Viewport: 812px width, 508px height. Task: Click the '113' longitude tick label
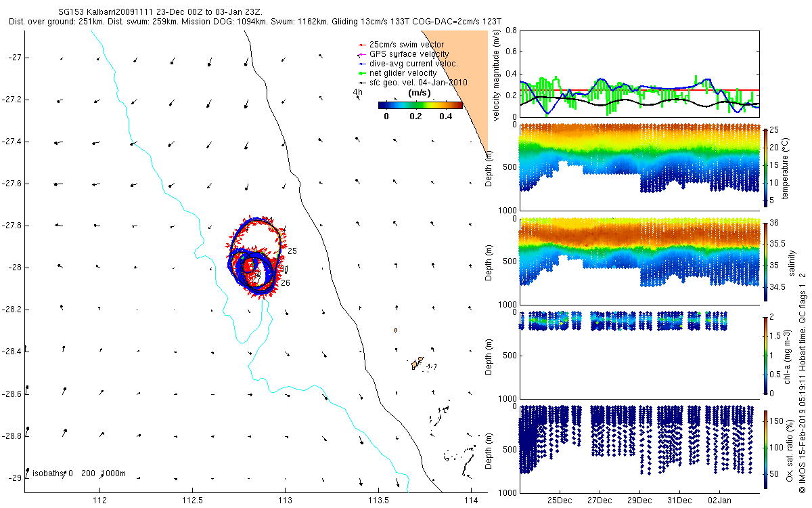click(x=285, y=501)
